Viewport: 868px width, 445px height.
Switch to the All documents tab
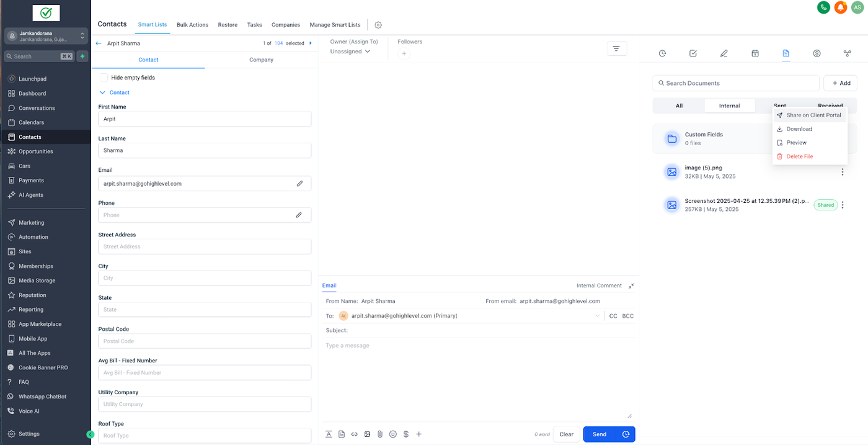coord(679,106)
